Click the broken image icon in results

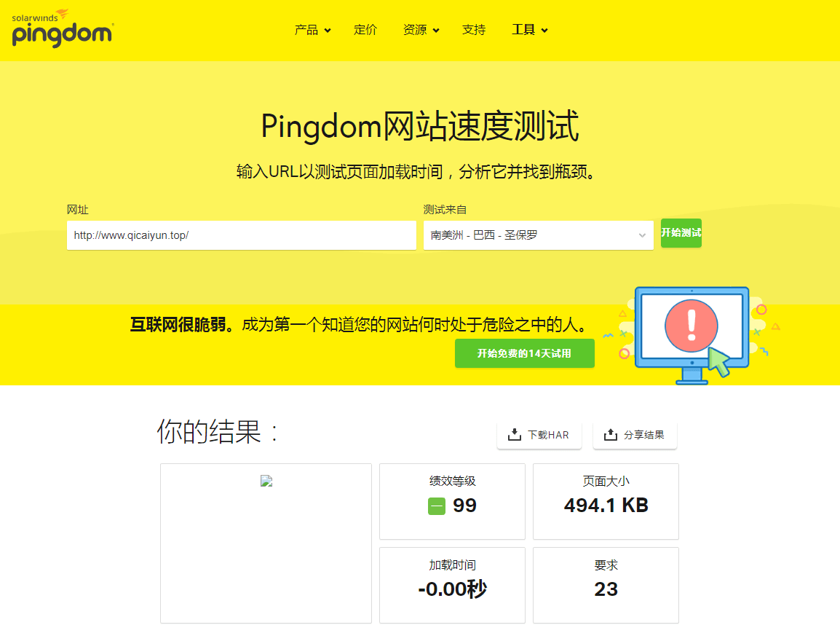(x=266, y=481)
